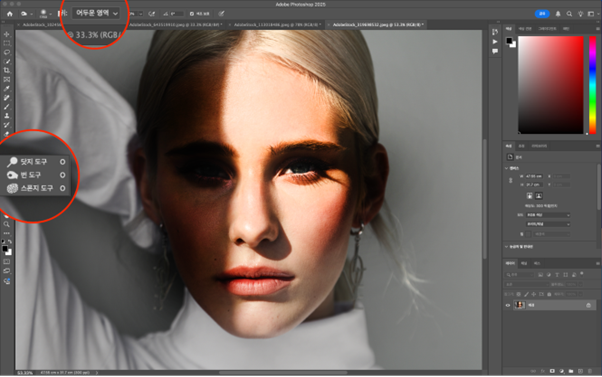Open the brush preset picker in options bar
This screenshot has height=377, width=602.
pyautogui.click(x=45, y=14)
